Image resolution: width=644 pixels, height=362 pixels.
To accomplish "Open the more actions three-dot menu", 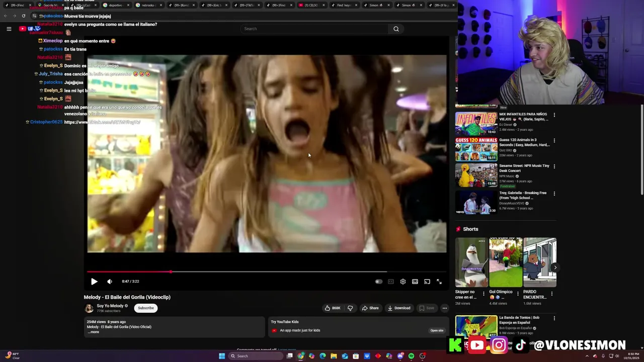I will point(445,308).
